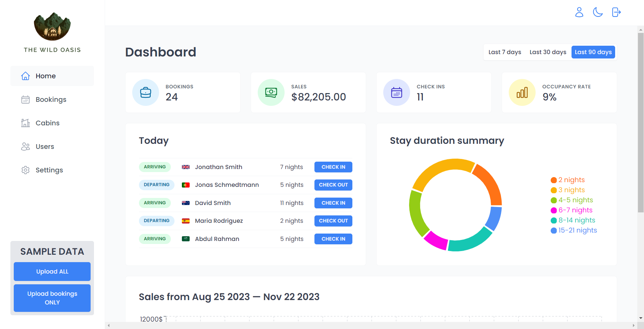The width and height of the screenshot is (644, 329).
Task: Filter dashboard to Last 7 days
Action: 505,52
